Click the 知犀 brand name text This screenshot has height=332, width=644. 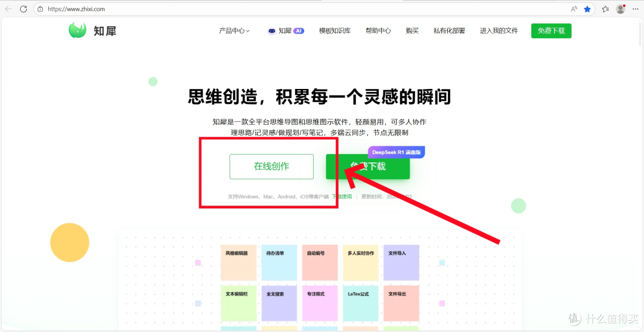pos(105,31)
